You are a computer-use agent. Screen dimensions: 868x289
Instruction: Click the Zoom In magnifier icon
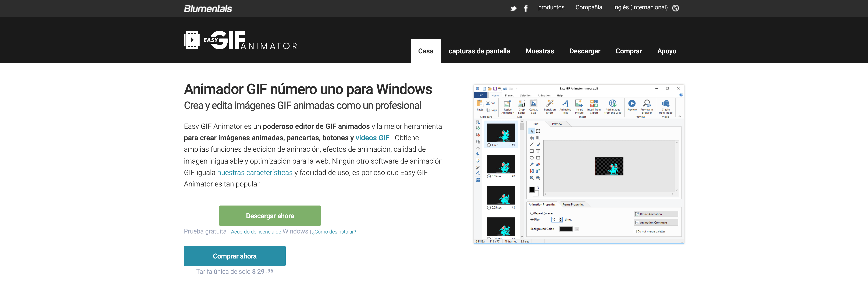[532, 178]
